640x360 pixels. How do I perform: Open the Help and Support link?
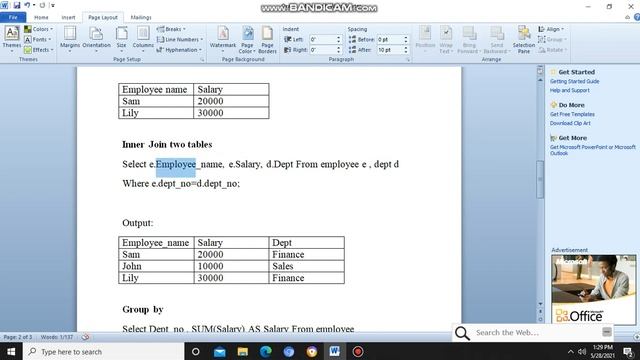[x=569, y=90]
